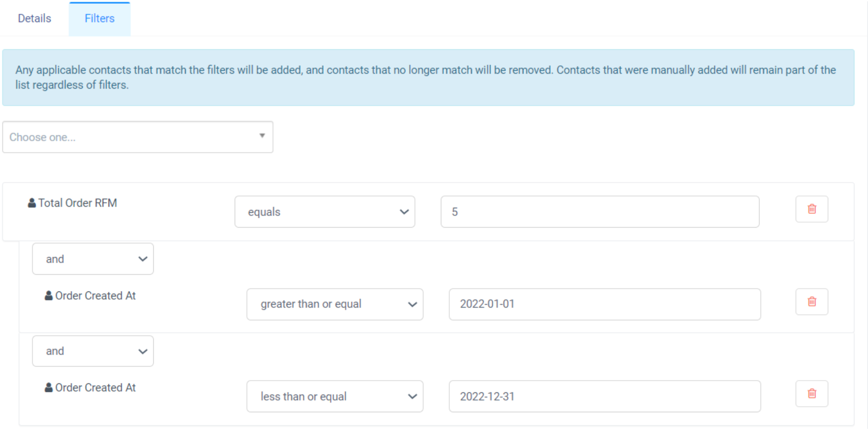Focus the RFM value field containing 5
The width and height of the screenshot is (868, 429).
(x=599, y=212)
